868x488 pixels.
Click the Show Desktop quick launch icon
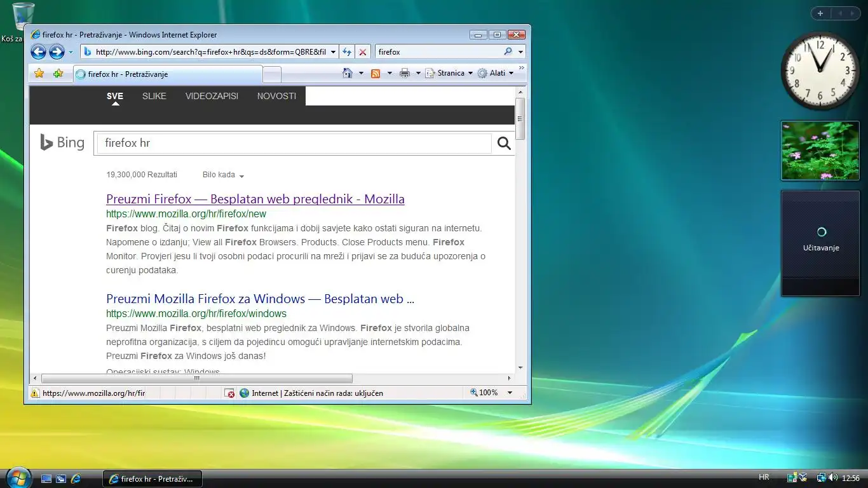pyautogui.click(x=46, y=478)
